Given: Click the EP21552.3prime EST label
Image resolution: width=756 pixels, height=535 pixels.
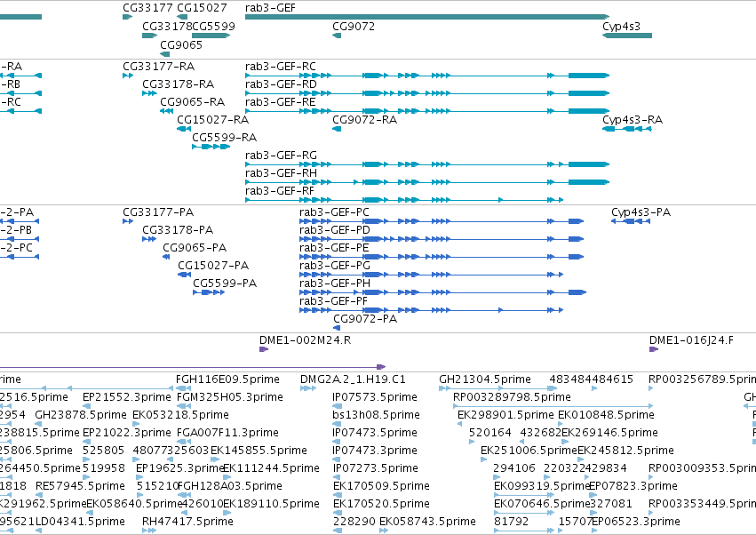Looking at the screenshot, I should tap(127, 397).
